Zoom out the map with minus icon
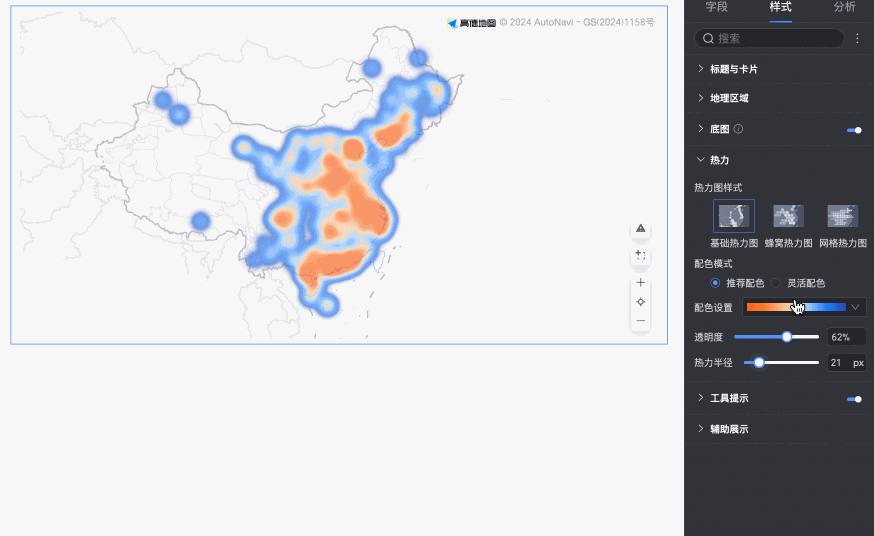 click(640, 321)
